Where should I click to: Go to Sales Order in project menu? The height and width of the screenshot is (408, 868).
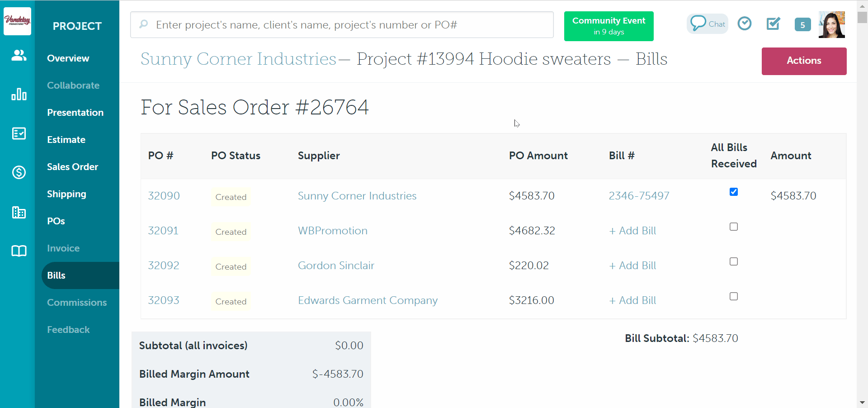click(72, 167)
